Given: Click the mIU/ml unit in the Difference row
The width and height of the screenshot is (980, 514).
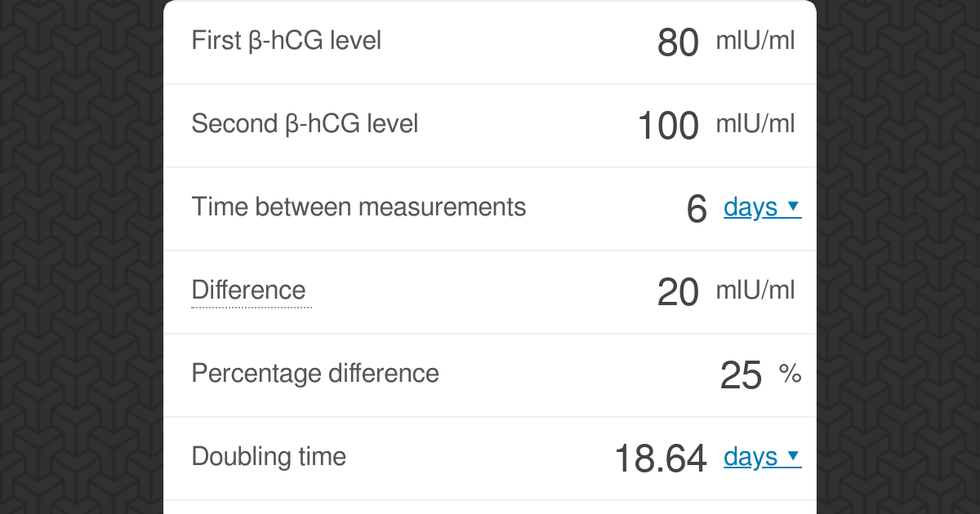Looking at the screenshot, I should click(x=755, y=290).
